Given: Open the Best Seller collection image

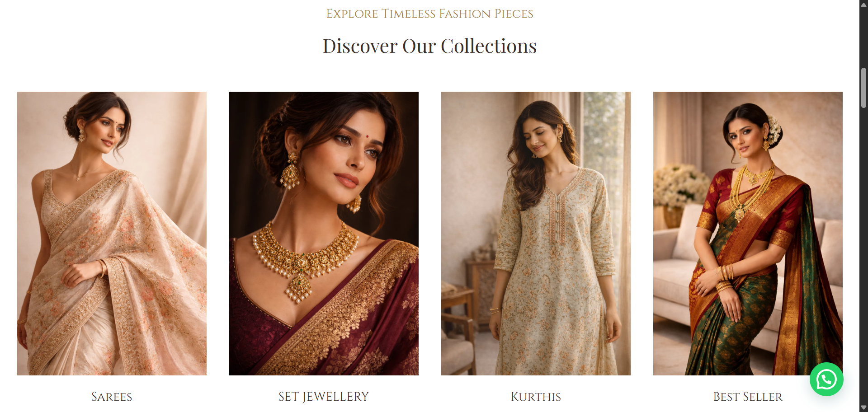Looking at the screenshot, I should point(748,234).
